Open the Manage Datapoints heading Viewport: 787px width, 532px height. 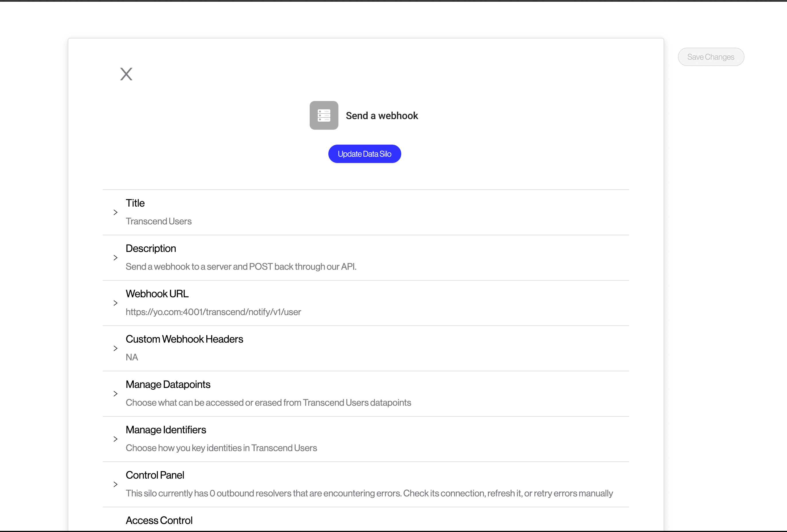pyautogui.click(x=168, y=385)
